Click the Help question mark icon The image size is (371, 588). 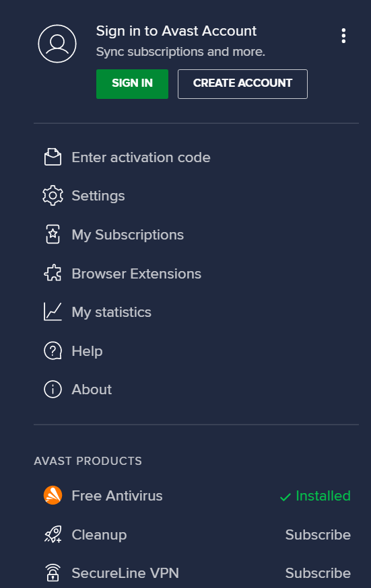(53, 351)
